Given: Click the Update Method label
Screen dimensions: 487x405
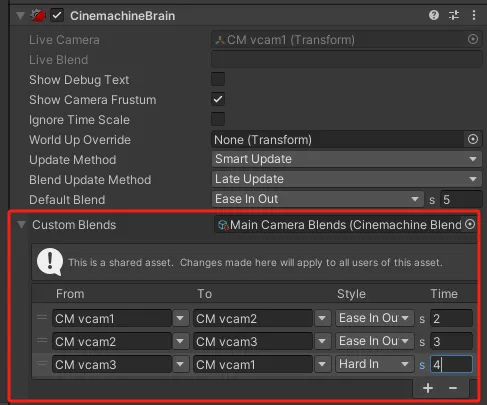Looking at the screenshot, I should click(72, 160).
